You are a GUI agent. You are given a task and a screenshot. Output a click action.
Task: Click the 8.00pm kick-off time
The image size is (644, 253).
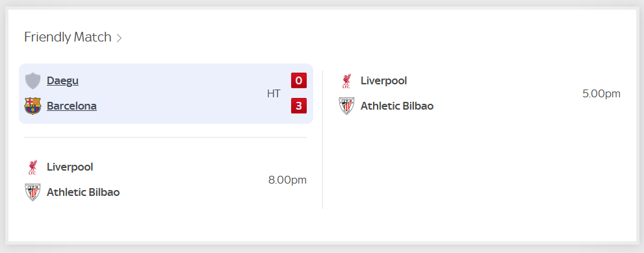coord(287,180)
